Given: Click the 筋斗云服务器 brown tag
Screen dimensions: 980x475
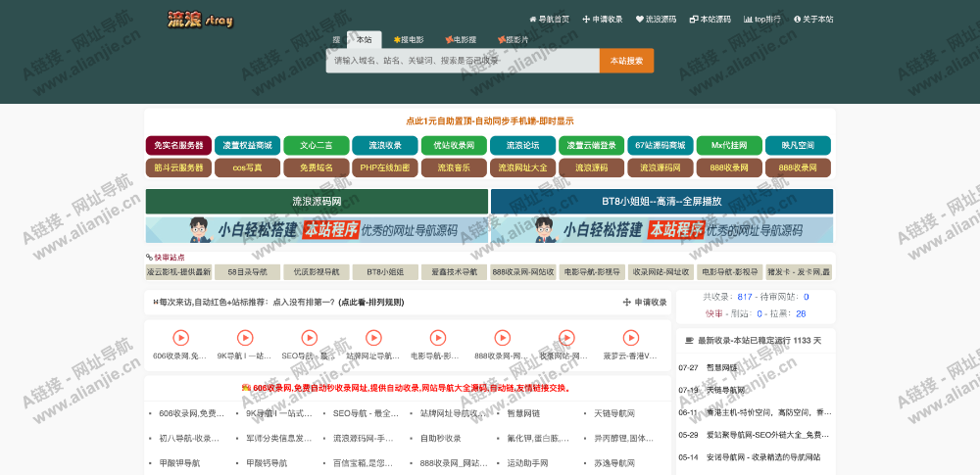Looking at the screenshot, I should pyautogui.click(x=178, y=168).
